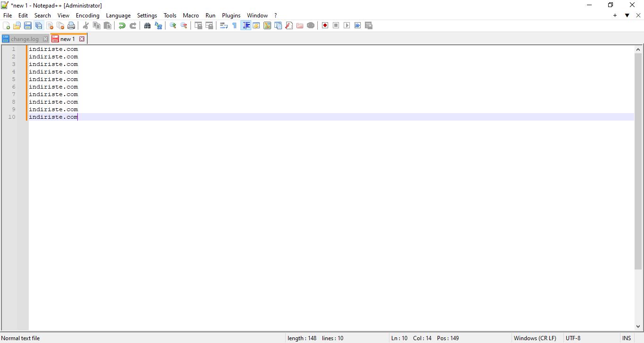Open the Search menu
Image resolution: width=644 pixels, height=343 pixels.
42,16
